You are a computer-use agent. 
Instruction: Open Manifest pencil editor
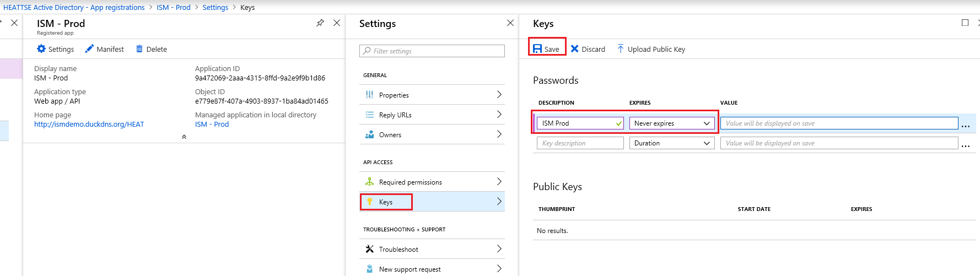[89, 49]
